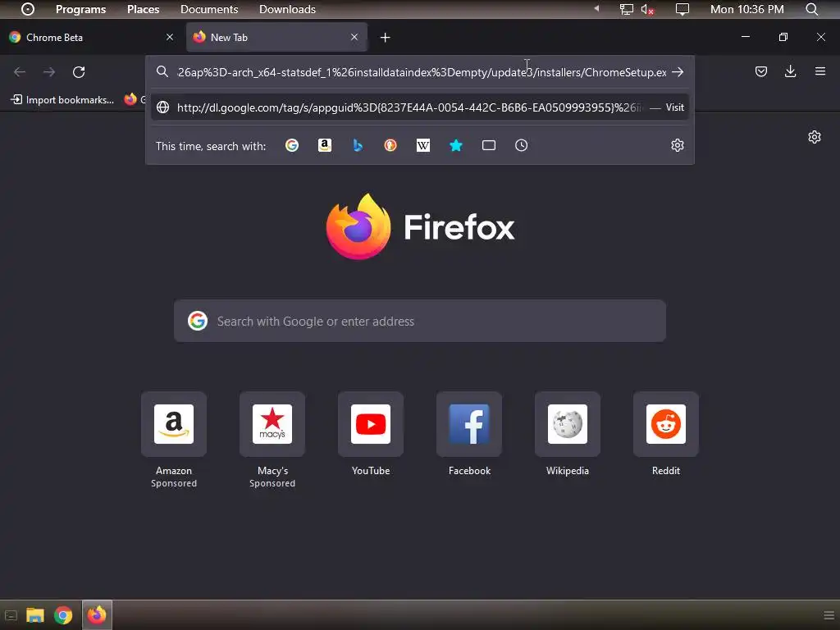This screenshot has width=840, height=630.
Task: Search this time with DuckDuckGo
Action: [390, 145]
